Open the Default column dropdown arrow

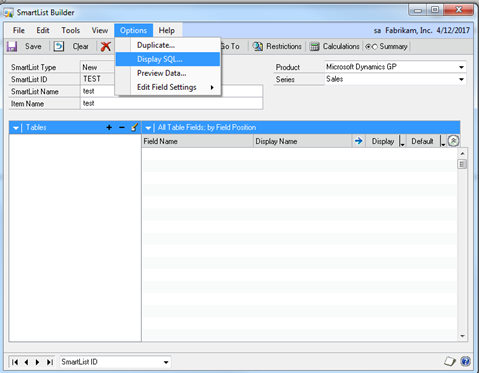coord(443,142)
